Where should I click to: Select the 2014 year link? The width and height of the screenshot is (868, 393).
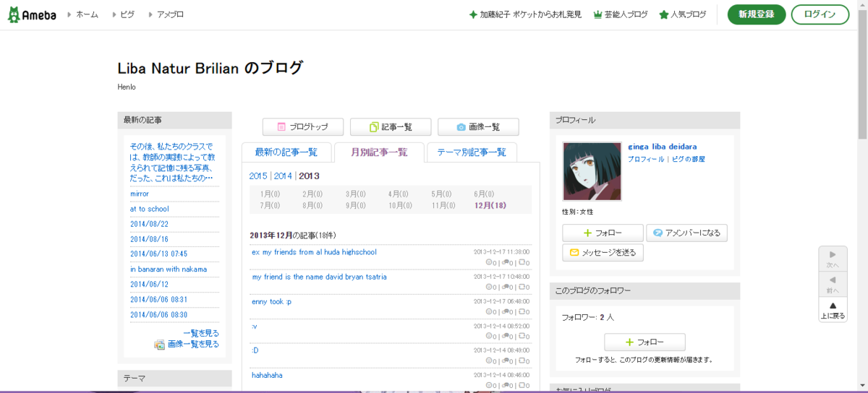tap(283, 176)
